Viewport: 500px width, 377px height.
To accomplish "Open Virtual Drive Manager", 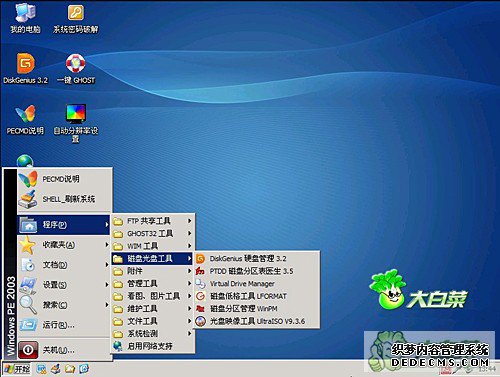I will pyautogui.click(x=257, y=284).
